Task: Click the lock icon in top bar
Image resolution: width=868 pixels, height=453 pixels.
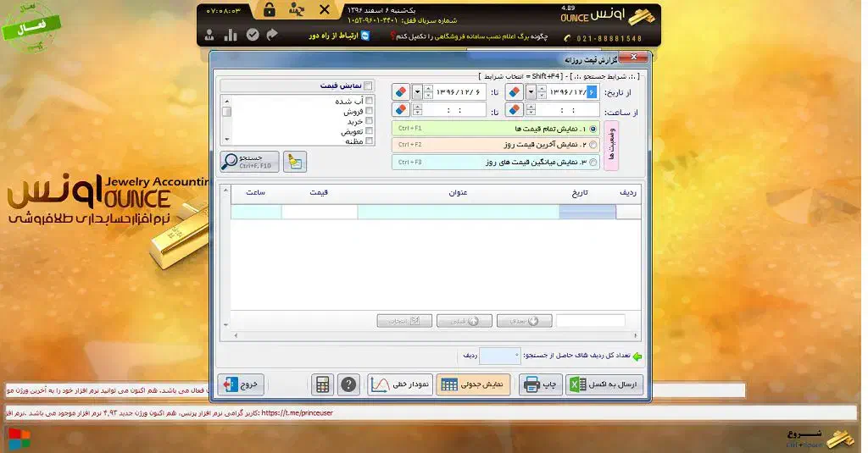Action: 269,9
